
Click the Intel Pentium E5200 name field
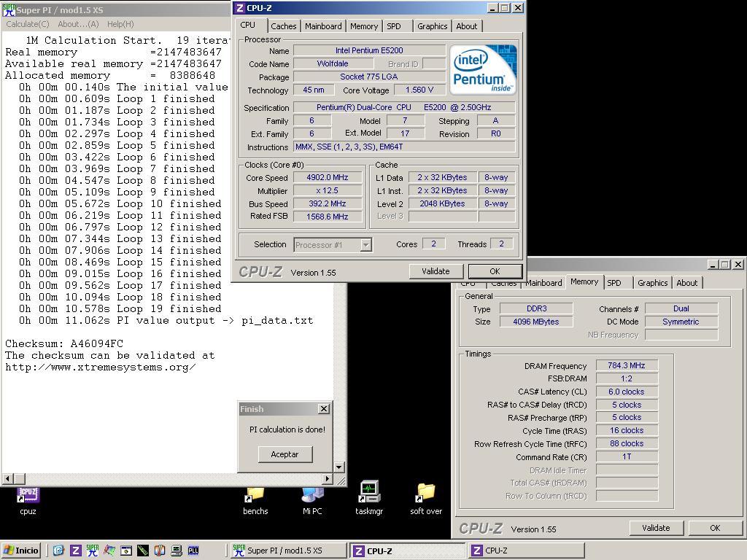click(x=369, y=50)
